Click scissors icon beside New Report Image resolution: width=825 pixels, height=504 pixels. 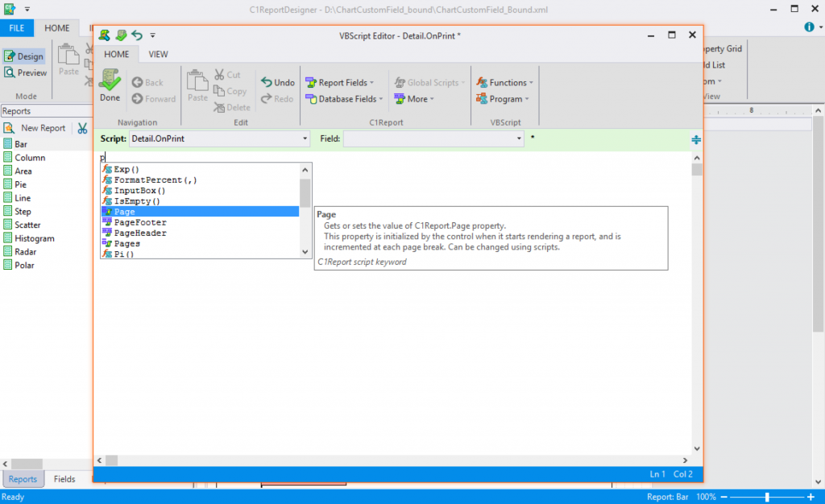pyautogui.click(x=83, y=128)
